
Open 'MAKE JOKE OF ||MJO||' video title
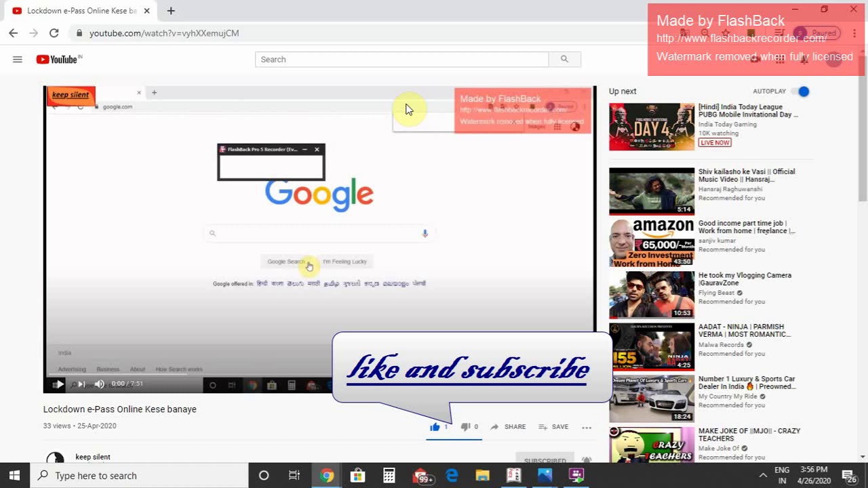pyautogui.click(x=749, y=434)
